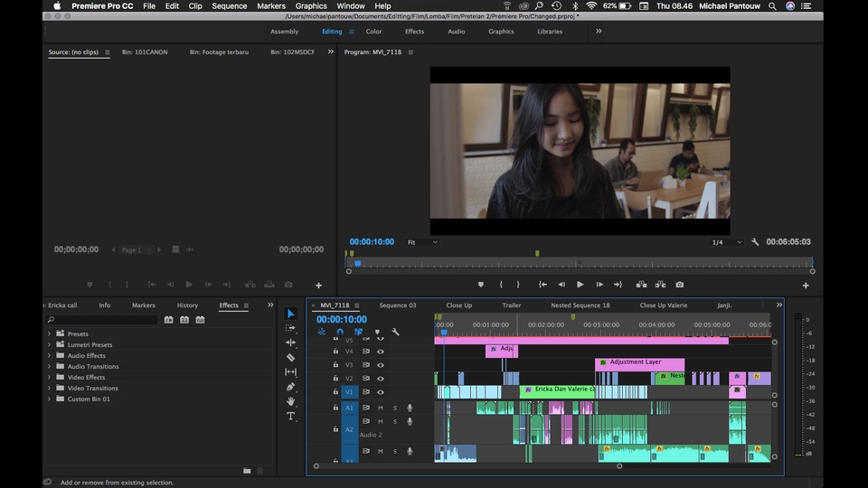Enable Snap magnet in the timeline

(x=340, y=332)
